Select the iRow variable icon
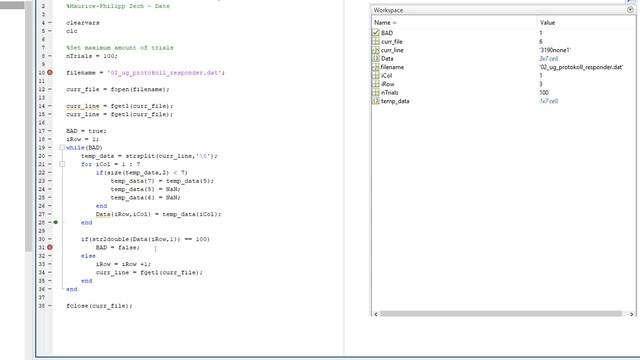Viewport: 640px width, 360px height. (x=376, y=84)
